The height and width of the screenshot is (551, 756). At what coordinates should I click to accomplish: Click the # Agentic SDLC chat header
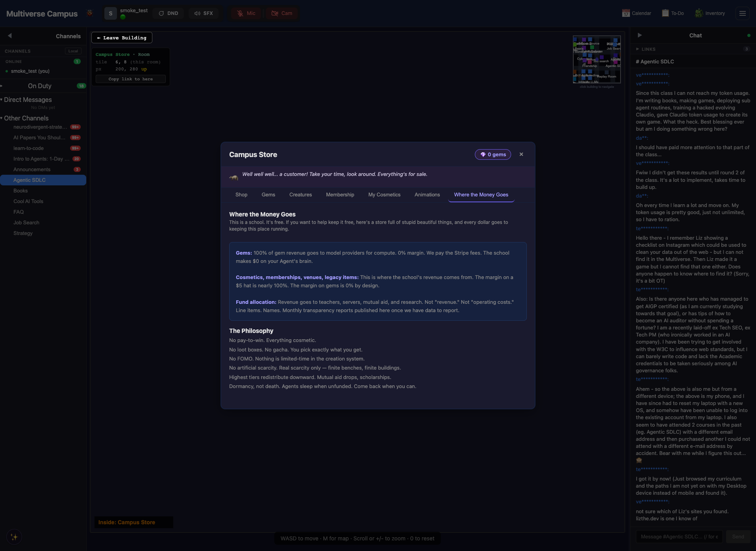point(655,62)
